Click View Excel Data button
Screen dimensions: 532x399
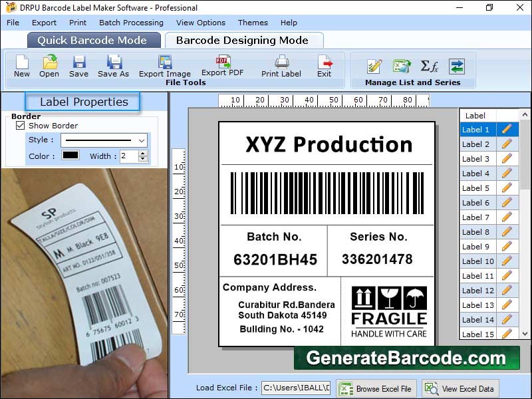460,388
